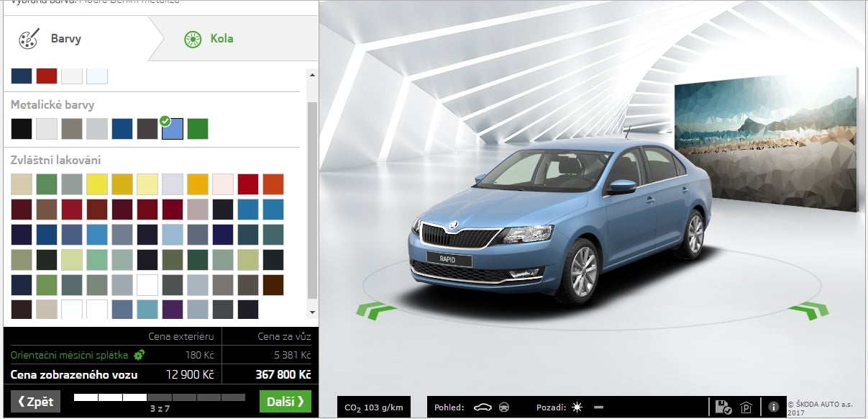Open the garage parking icon
Image resolution: width=868 pixels, height=419 pixels.
click(x=746, y=407)
